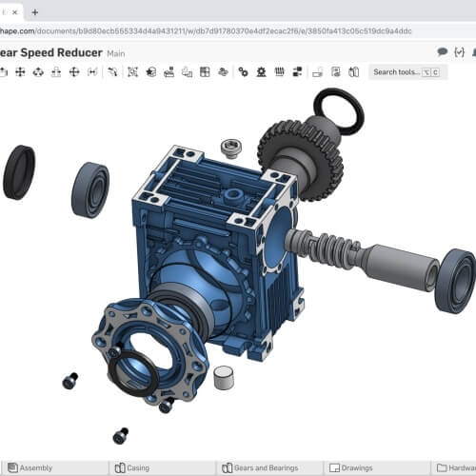This screenshot has width=476, height=476.
Task: Select the four-arrow circle mate tool
Action: point(74,72)
